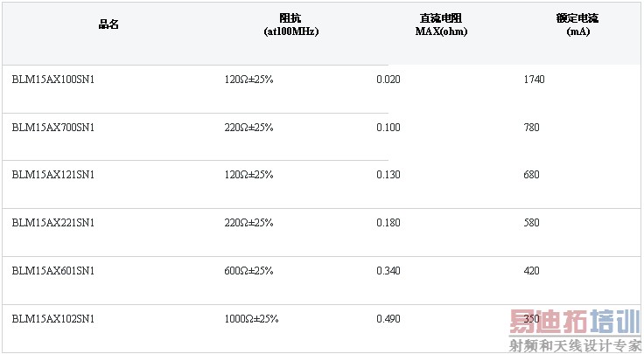Click the 600Ω±25% impedance cell
This screenshot has width=644, height=354.
click(248, 271)
